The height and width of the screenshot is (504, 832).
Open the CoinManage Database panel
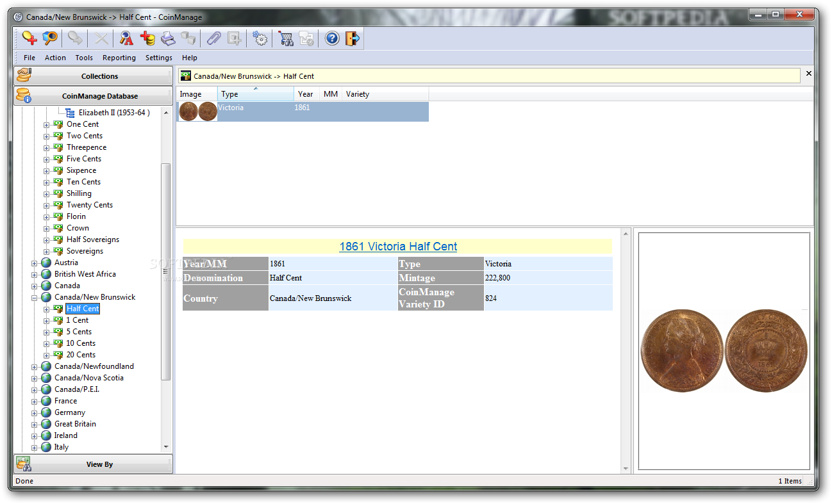94,96
